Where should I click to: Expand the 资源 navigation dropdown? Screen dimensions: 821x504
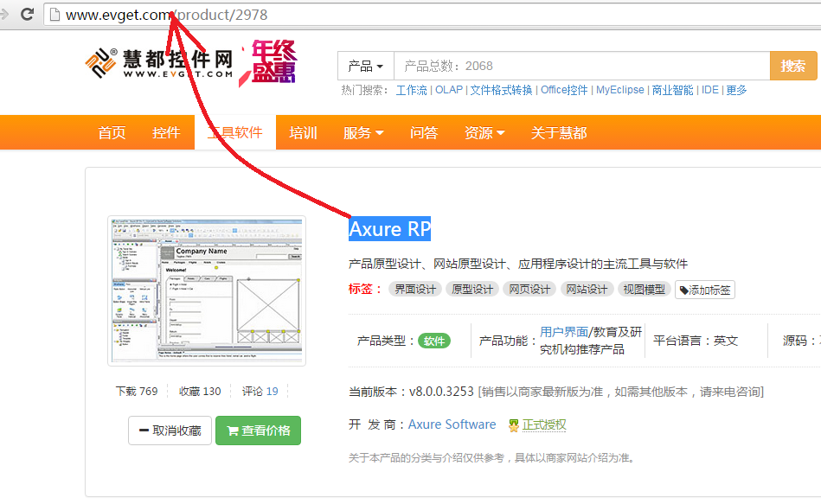tap(484, 132)
